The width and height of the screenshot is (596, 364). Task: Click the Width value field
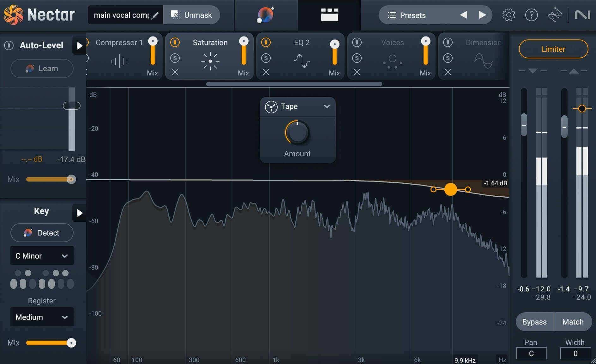point(575,354)
